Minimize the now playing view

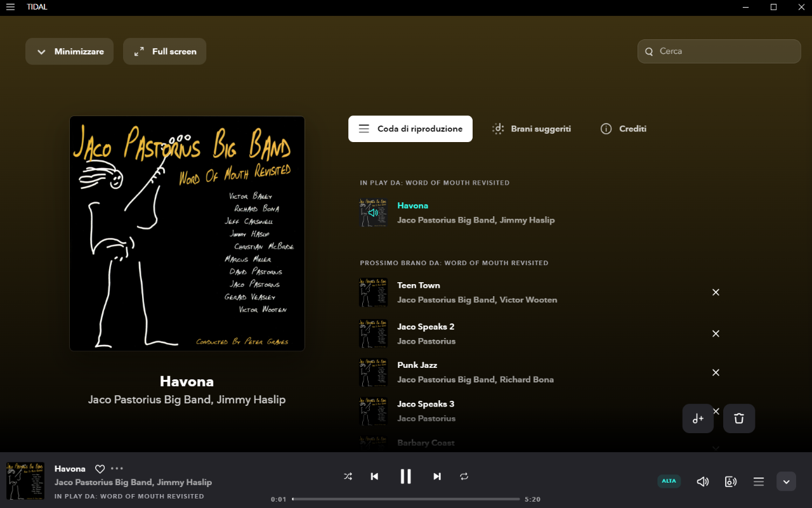[69, 51]
